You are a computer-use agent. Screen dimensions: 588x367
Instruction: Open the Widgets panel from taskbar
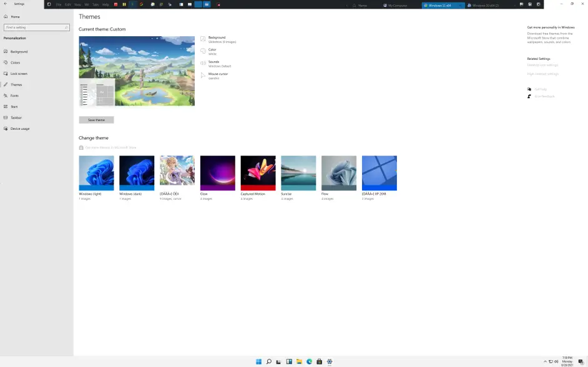pyautogui.click(x=289, y=362)
